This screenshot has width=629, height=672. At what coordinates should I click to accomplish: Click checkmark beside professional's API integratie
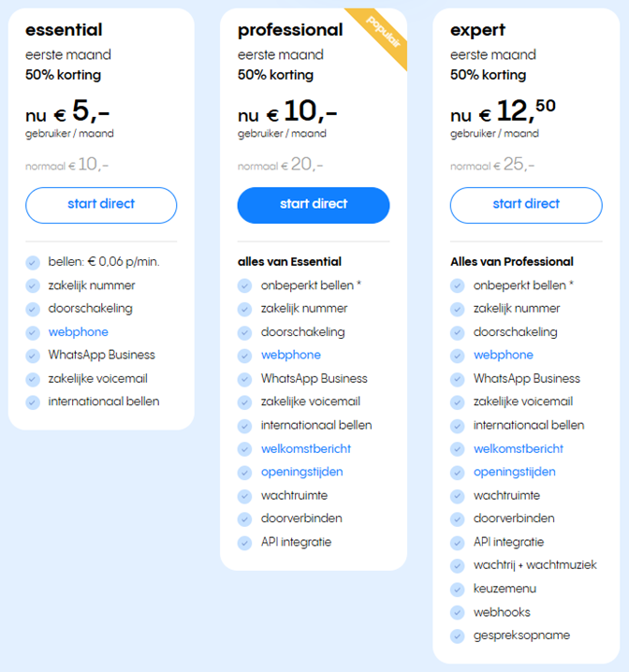(x=244, y=543)
